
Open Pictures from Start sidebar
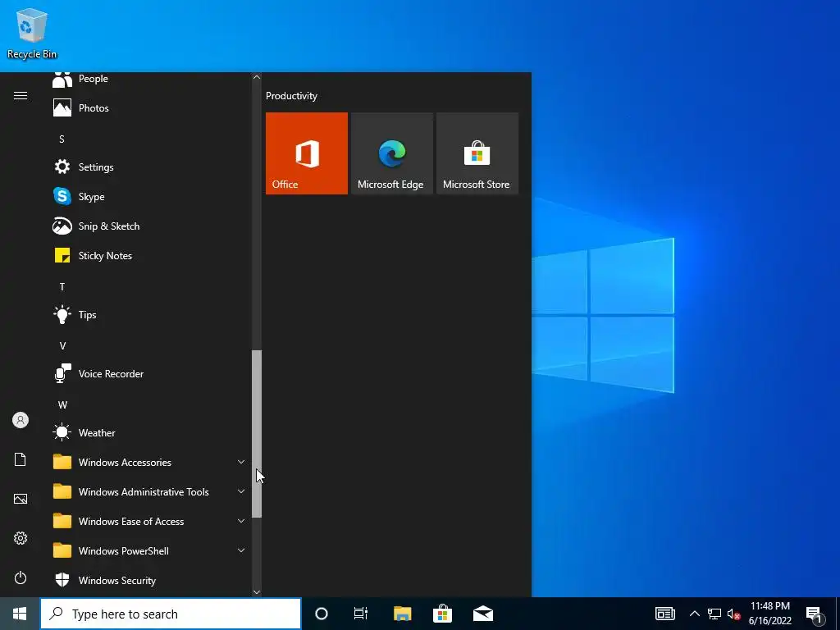(x=21, y=499)
